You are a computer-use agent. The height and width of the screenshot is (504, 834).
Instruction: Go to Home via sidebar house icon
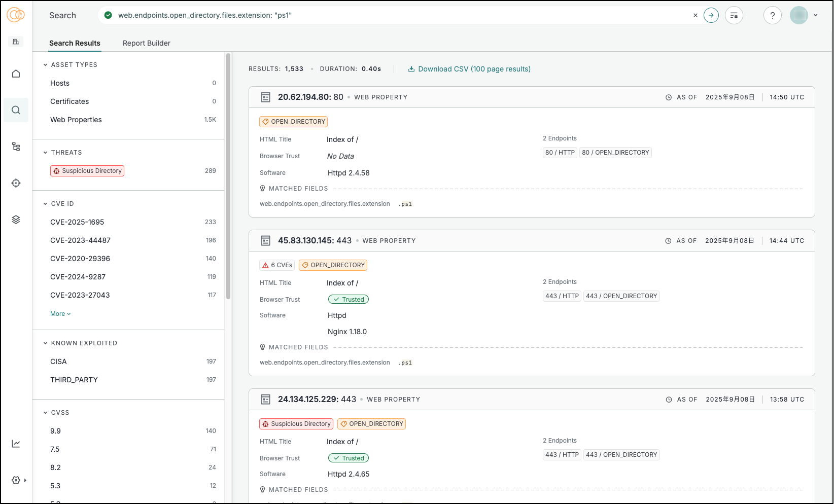point(16,74)
